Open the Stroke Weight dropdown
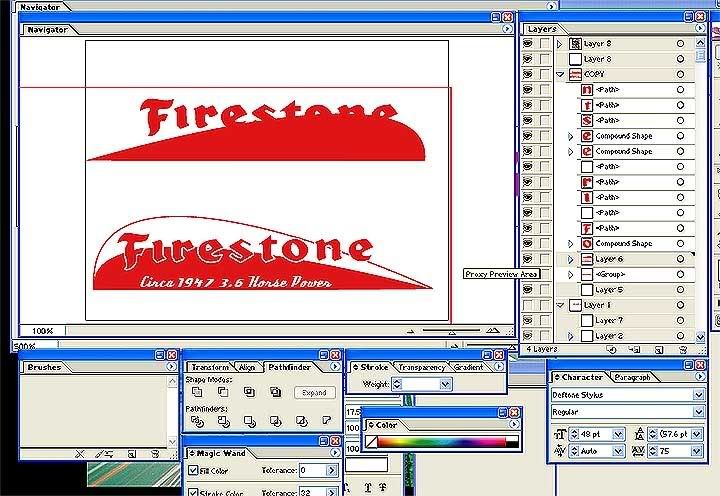720x496 pixels. pos(445,384)
